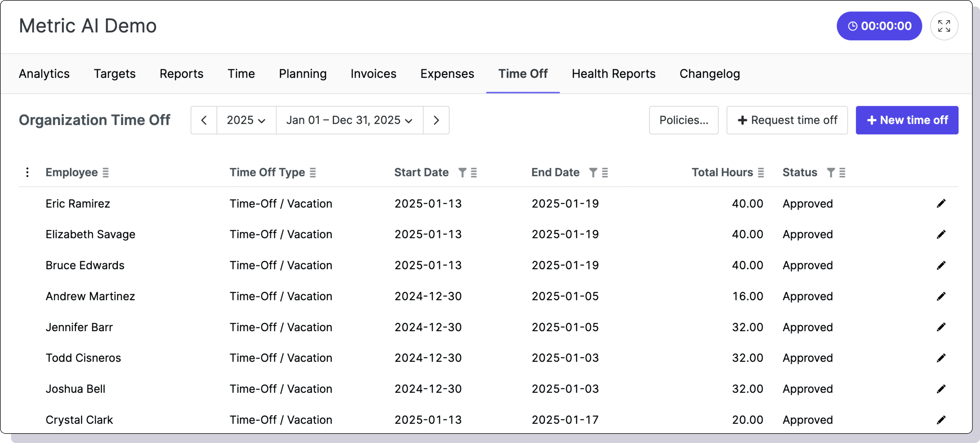Open the Policies dialog

pos(684,120)
